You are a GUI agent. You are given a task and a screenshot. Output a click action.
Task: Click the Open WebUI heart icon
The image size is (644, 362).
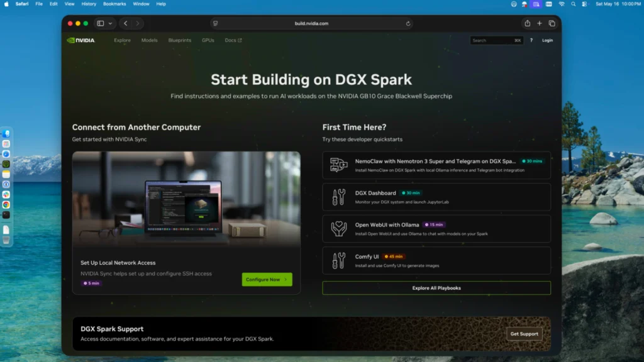(x=339, y=229)
